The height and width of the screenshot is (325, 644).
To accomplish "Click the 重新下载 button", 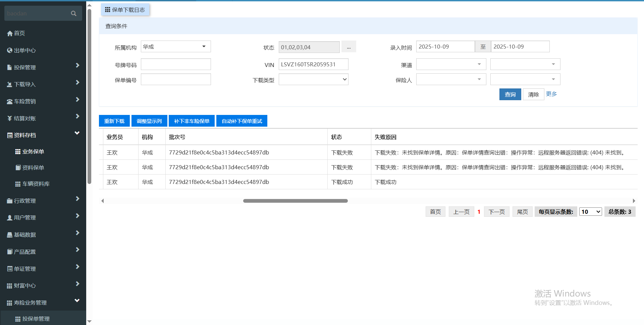I will 114,121.
